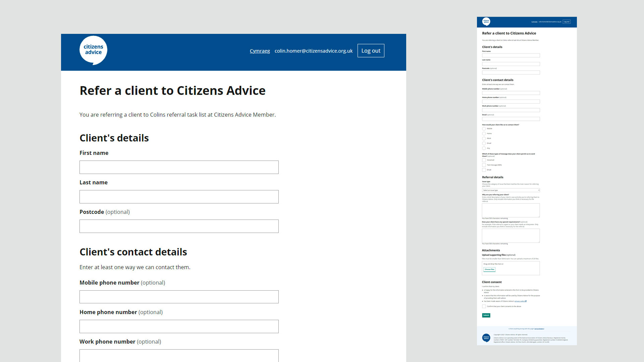Click the large "Enter at least one way" hint text

135,267
